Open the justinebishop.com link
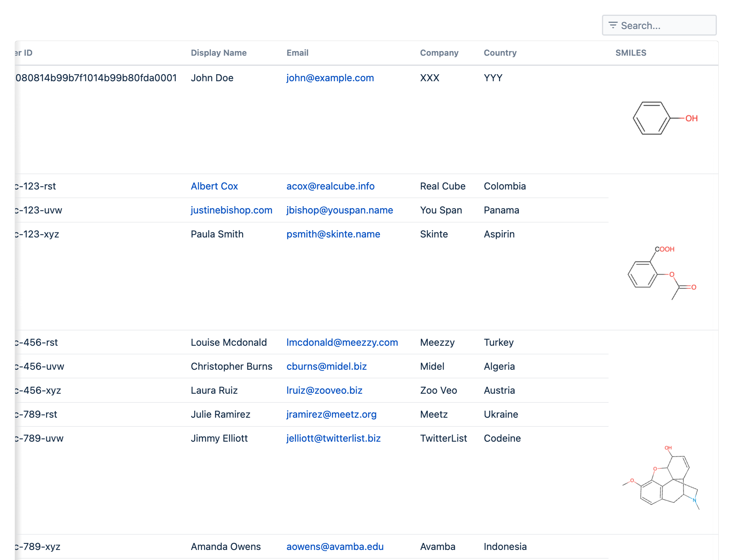The width and height of the screenshot is (735, 560). [x=231, y=210]
